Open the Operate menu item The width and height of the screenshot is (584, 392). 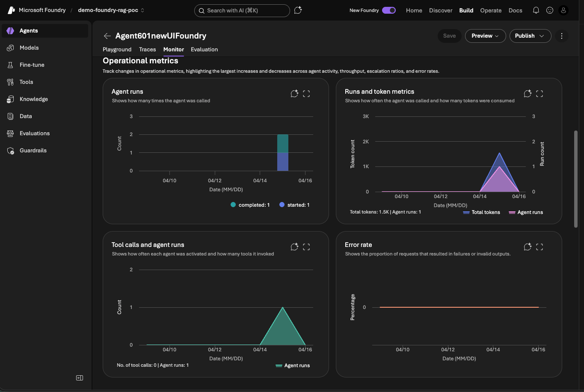click(491, 10)
